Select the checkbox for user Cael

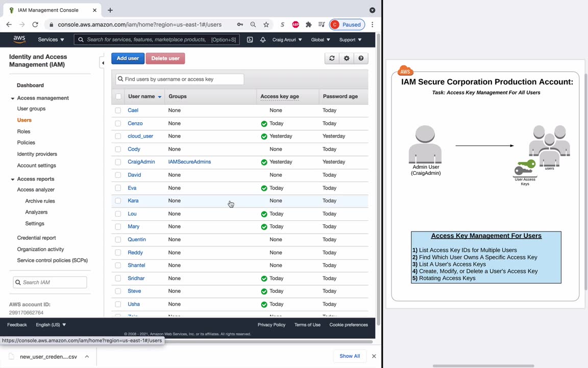[x=118, y=110]
